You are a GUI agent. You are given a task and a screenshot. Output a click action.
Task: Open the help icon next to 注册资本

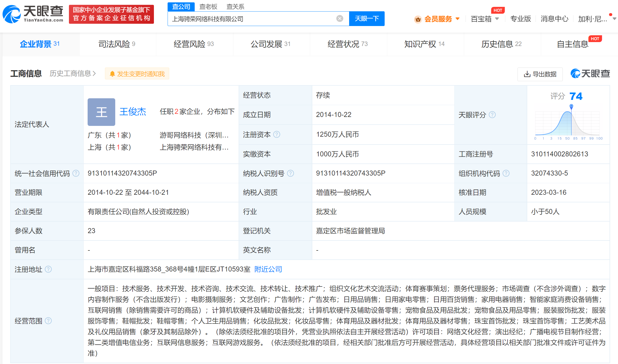pos(277,135)
